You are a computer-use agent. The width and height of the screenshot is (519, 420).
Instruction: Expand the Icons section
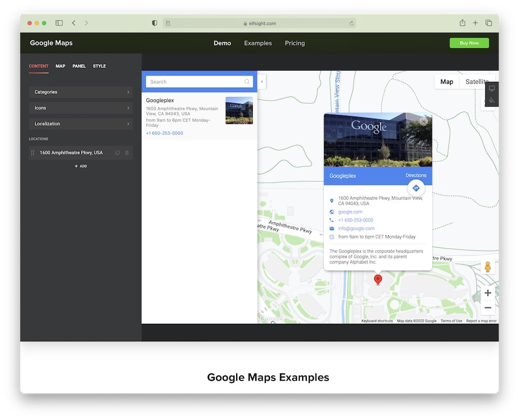81,108
